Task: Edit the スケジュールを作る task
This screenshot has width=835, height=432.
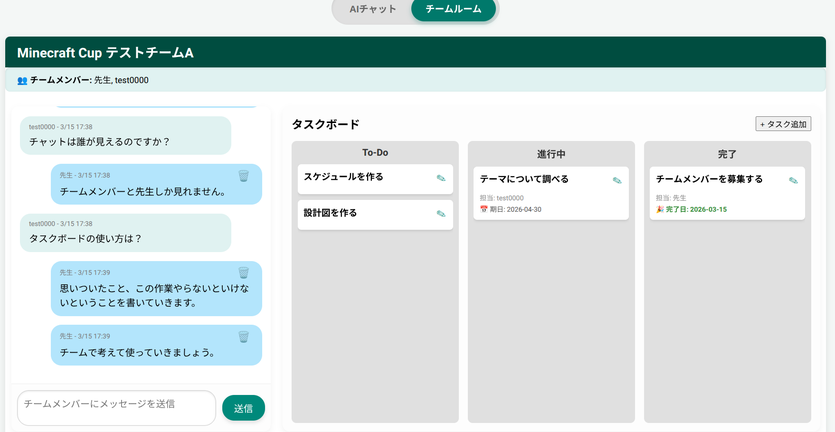Action: click(441, 178)
